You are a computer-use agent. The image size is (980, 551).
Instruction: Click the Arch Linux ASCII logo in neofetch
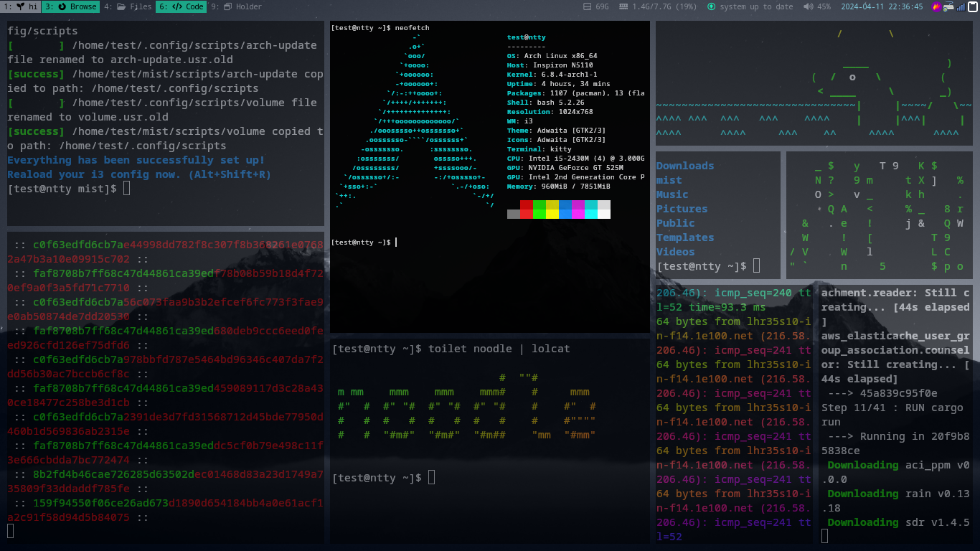coord(415,121)
